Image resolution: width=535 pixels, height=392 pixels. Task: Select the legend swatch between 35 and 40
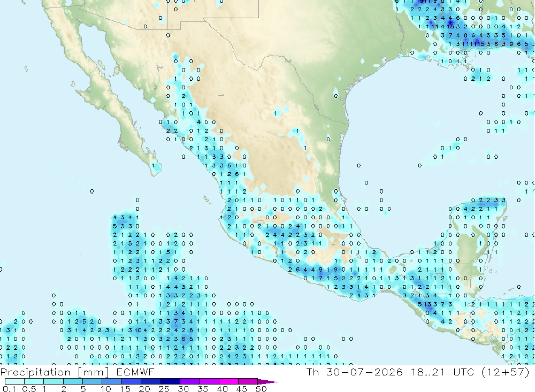209,381
